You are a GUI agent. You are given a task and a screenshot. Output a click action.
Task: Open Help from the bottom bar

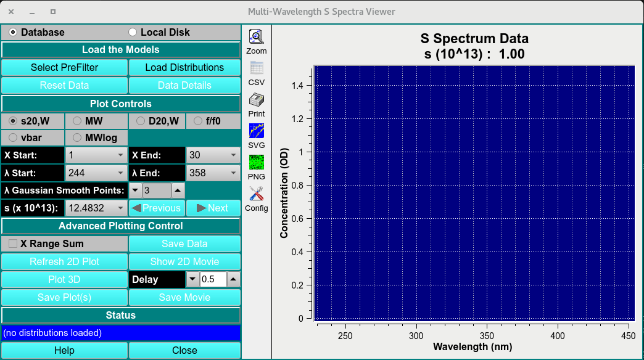(x=64, y=350)
